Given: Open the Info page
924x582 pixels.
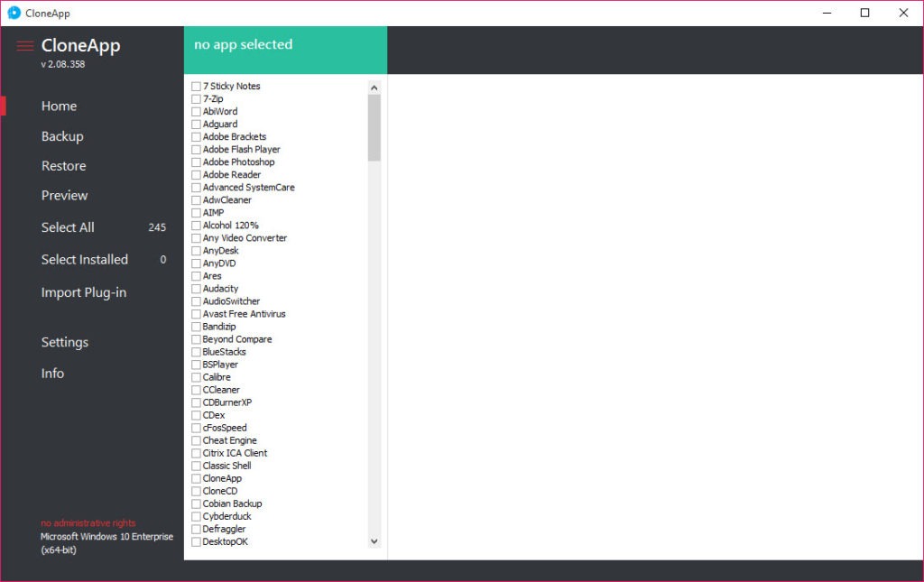Looking at the screenshot, I should 52,374.
